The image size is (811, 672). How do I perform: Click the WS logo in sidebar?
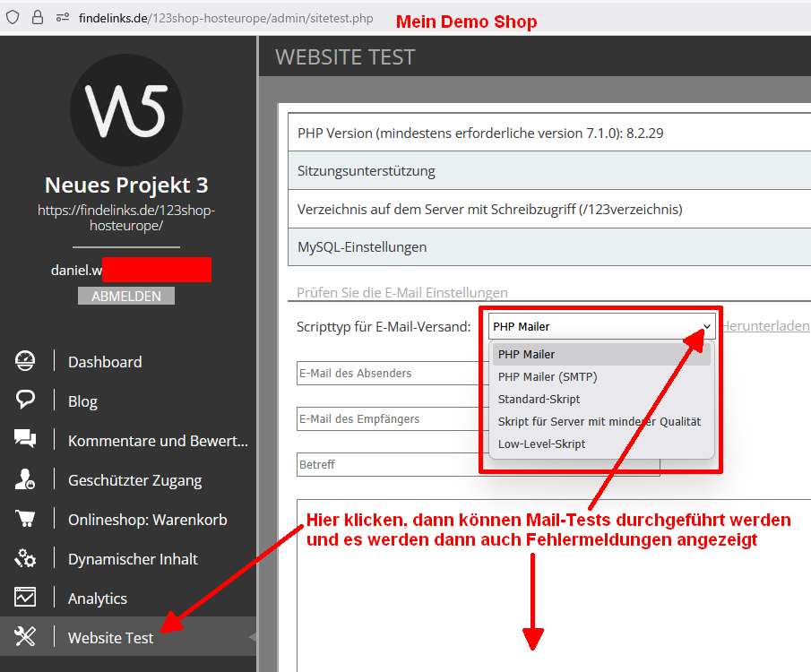[126, 110]
